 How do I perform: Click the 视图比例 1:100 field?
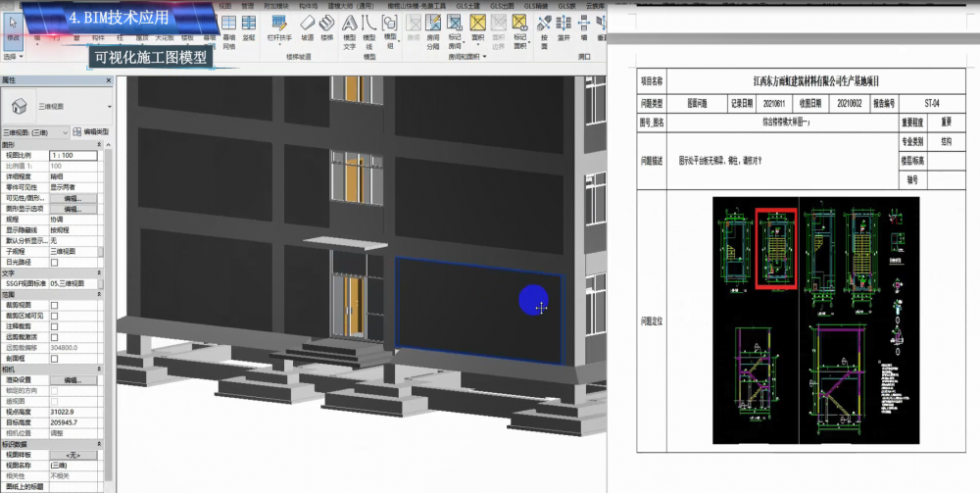click(x=73, y=155)
